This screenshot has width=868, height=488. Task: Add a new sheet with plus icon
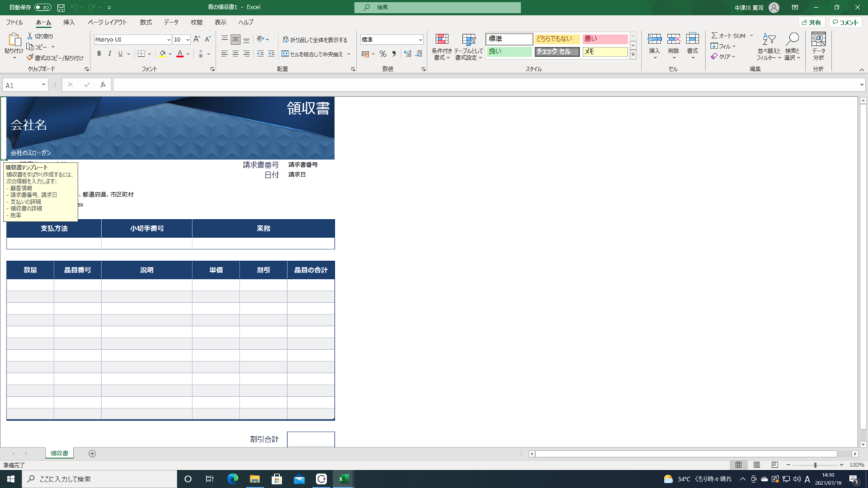tap(92, 453)
